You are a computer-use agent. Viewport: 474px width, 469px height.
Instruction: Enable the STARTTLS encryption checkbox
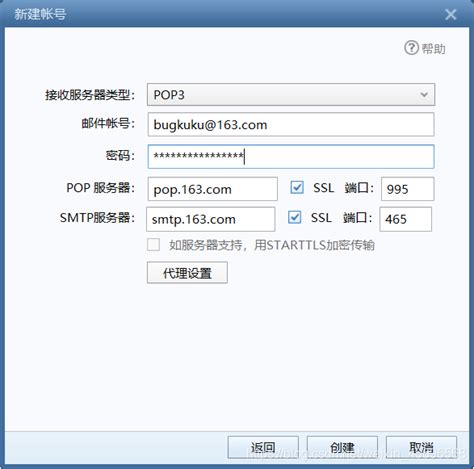point(153,245)
